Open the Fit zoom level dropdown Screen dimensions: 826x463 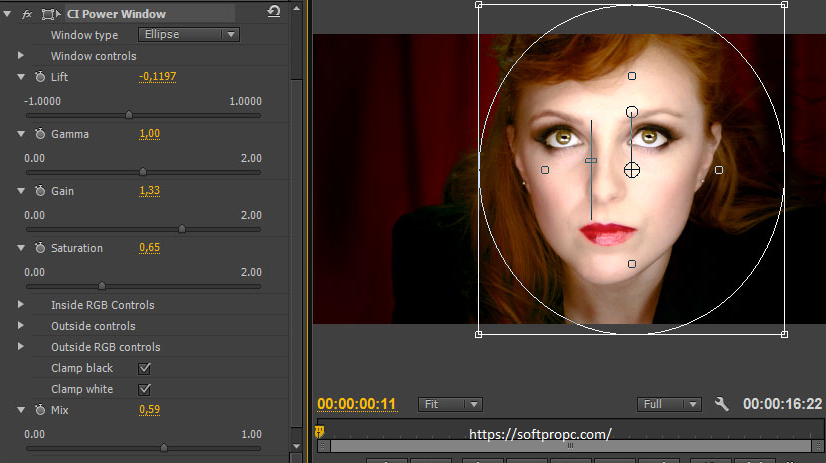point(450,404)
